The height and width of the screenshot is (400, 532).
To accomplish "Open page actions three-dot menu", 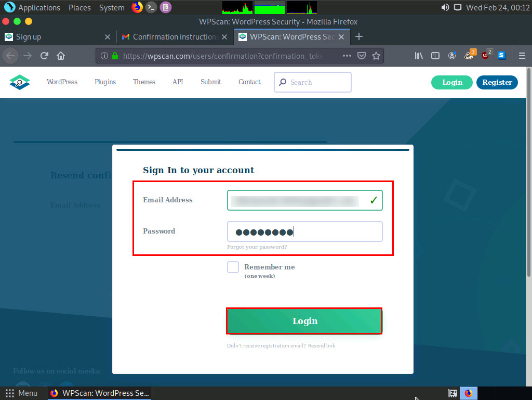I will [x=347, y=56].
